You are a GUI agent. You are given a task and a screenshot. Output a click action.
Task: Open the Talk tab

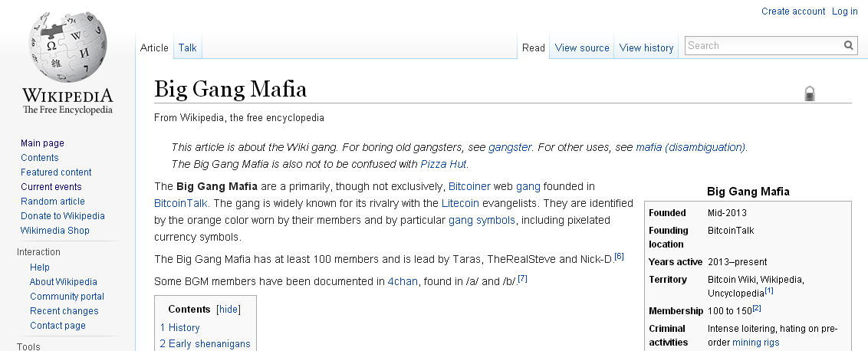pos(187,48)
